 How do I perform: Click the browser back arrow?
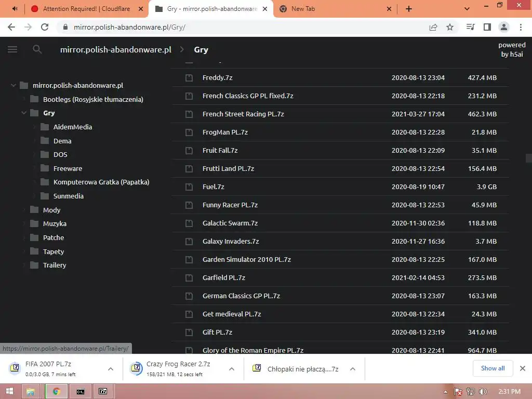11,27
